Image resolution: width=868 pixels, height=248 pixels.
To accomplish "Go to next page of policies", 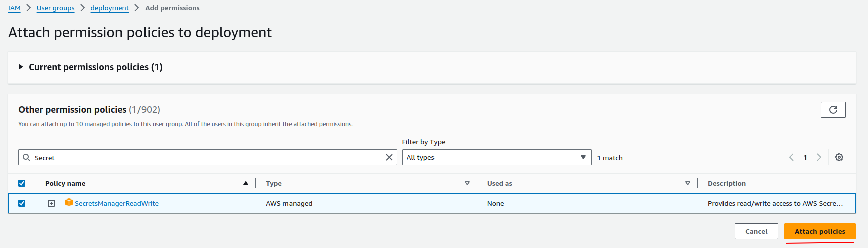I will [x=819, y=157].
